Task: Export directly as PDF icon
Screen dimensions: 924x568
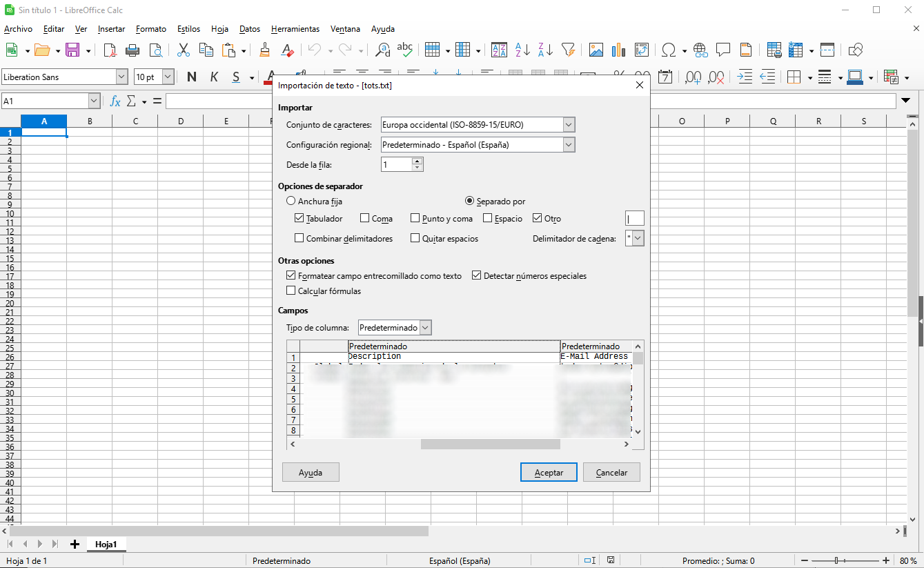Action: (x=110, y=50)
